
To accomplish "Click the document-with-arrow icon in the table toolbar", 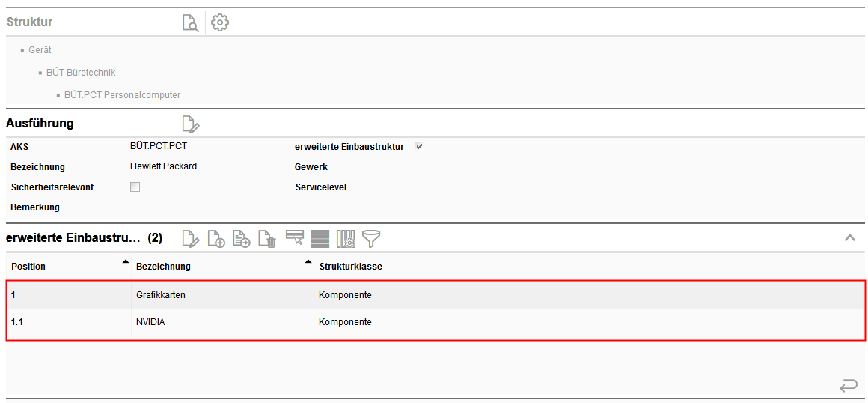I will click(x=242, y=239).
